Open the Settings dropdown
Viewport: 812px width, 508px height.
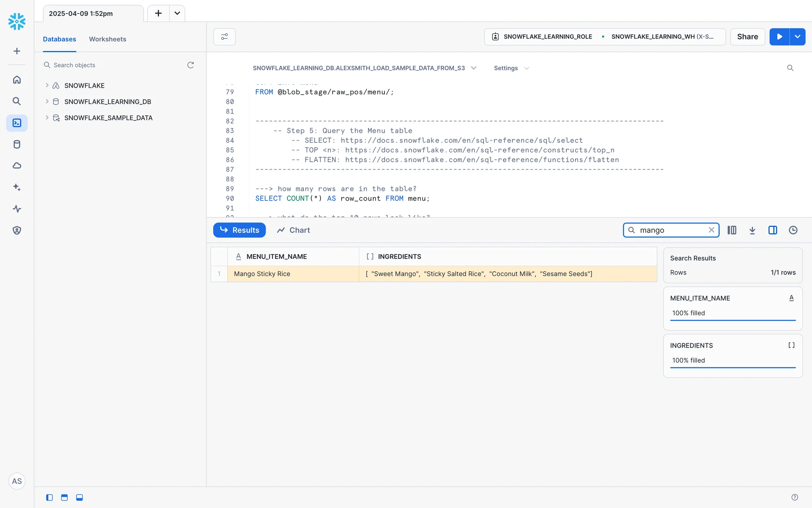pyautogui.click(x=511, y=68)
